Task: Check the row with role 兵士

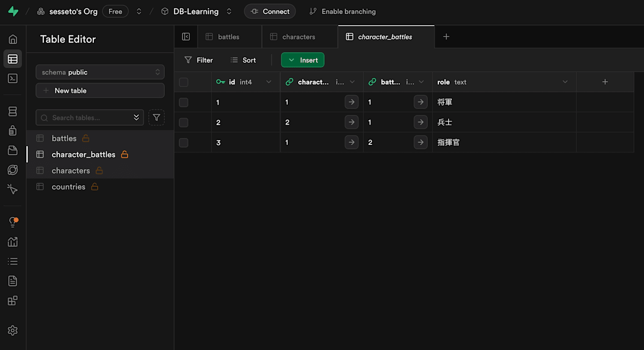Action: pos(184,122)
